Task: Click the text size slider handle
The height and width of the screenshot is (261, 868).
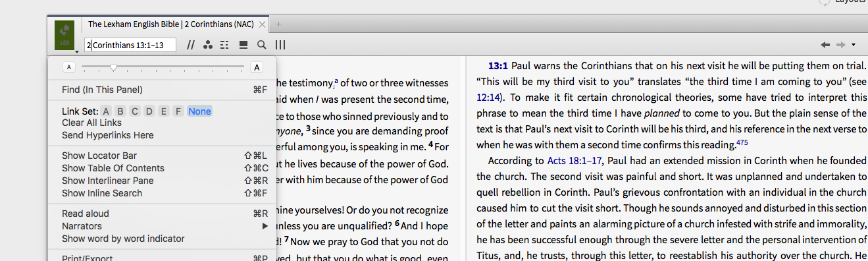Action: [x=114, y=67]
